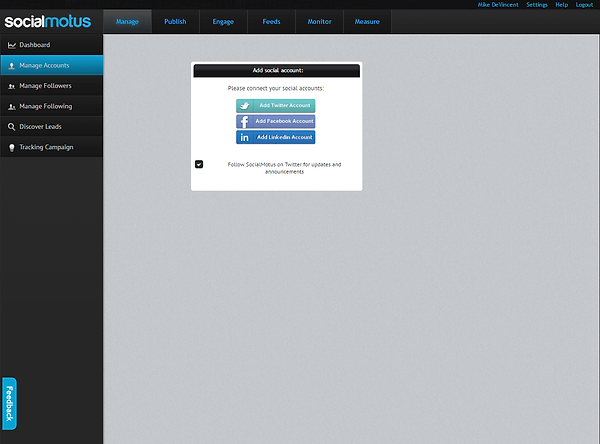The image size is (600, 444).
Task: Click Add Facebook Account button
Action: (276, 121)
